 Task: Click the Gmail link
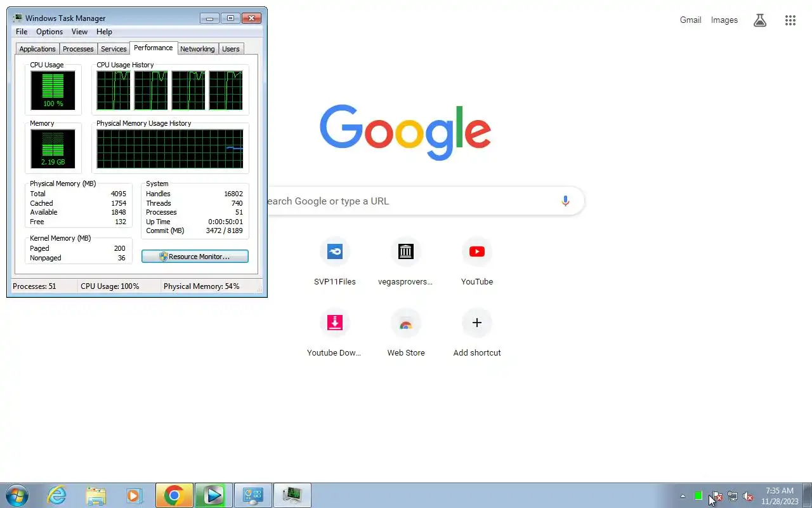click(x=690, y=20)
